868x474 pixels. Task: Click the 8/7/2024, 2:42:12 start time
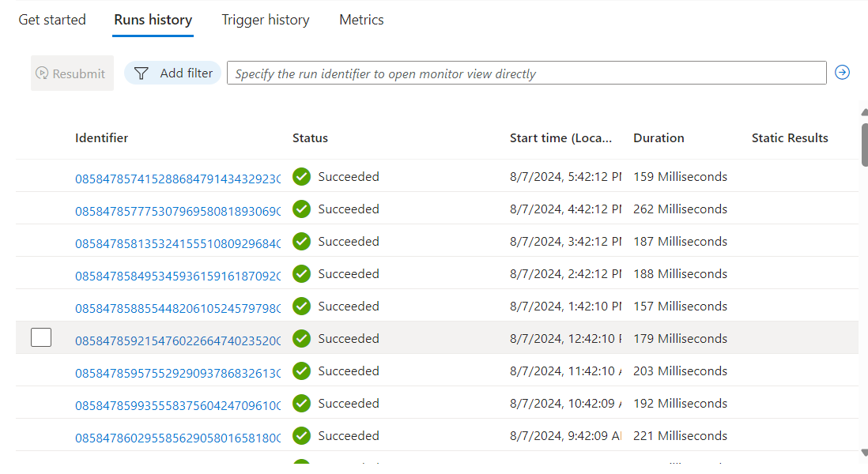(x=565, y=274)
